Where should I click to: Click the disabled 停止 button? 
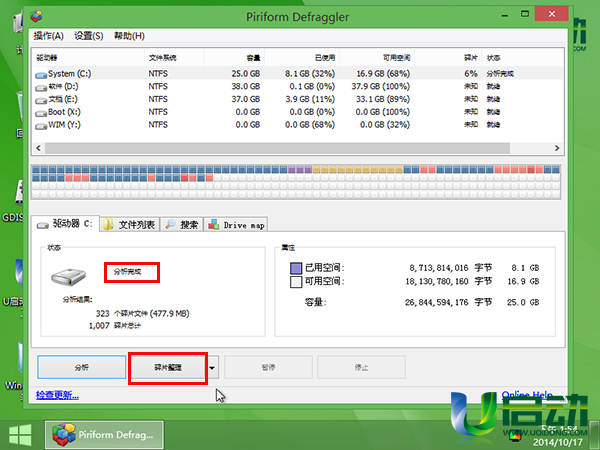tap(361, 367)
